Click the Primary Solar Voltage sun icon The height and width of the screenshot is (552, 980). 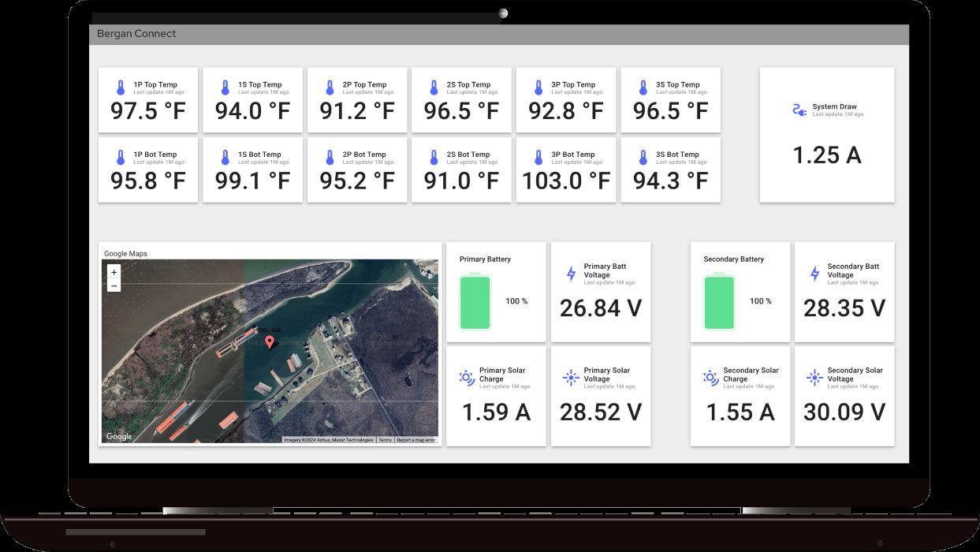click(571, 378)
